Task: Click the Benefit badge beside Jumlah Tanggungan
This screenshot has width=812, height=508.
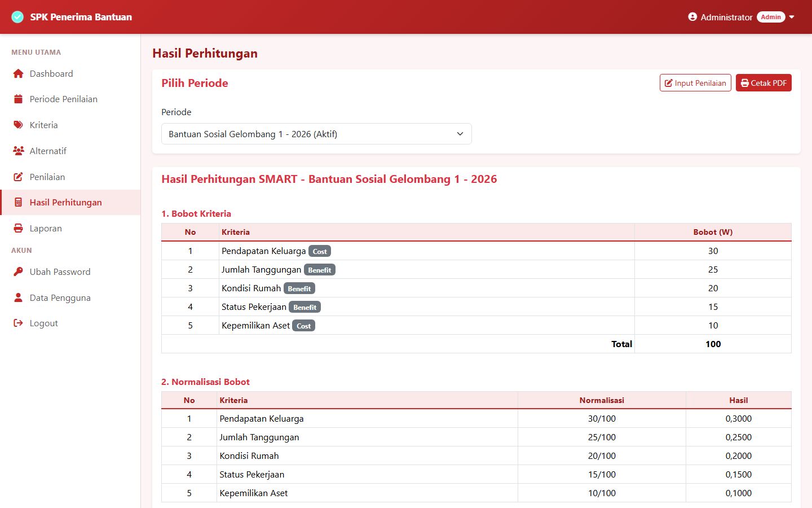Action: click(x=320, y=270)
